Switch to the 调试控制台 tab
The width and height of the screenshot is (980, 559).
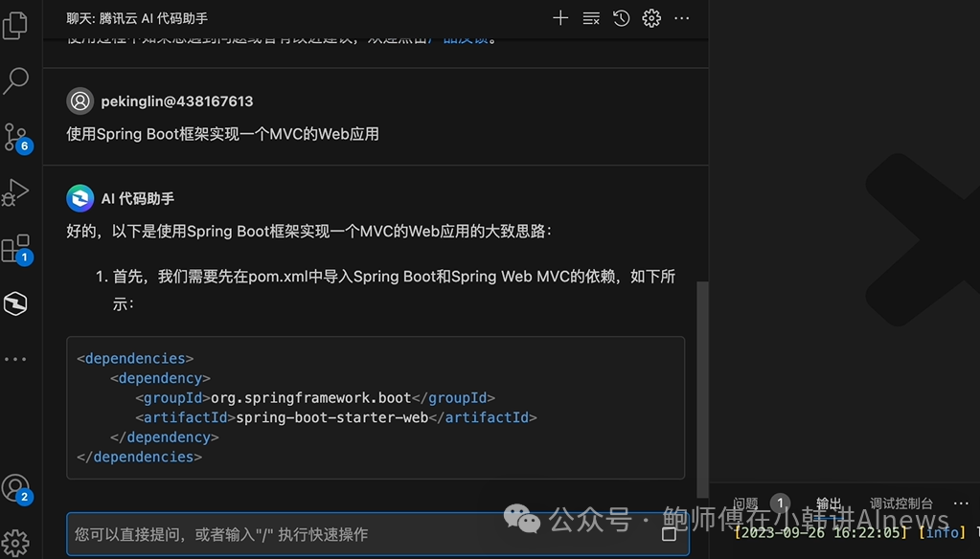(900, 503)
